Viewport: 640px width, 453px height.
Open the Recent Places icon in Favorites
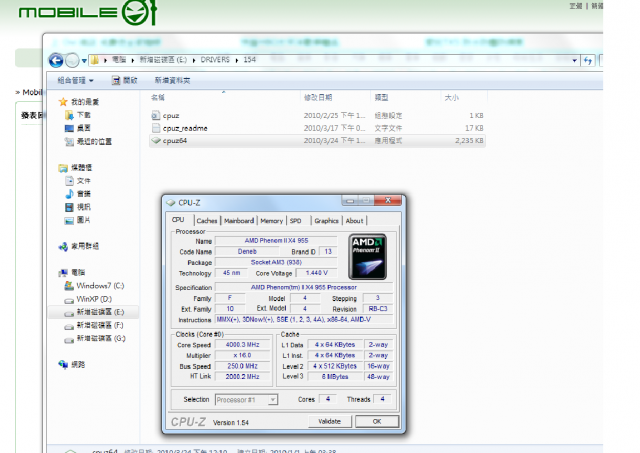[69, 142]
